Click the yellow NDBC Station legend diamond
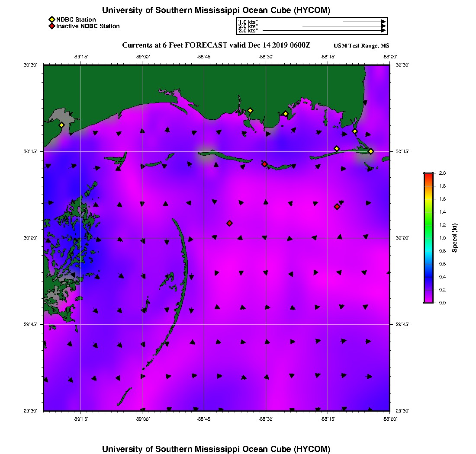 52,19
